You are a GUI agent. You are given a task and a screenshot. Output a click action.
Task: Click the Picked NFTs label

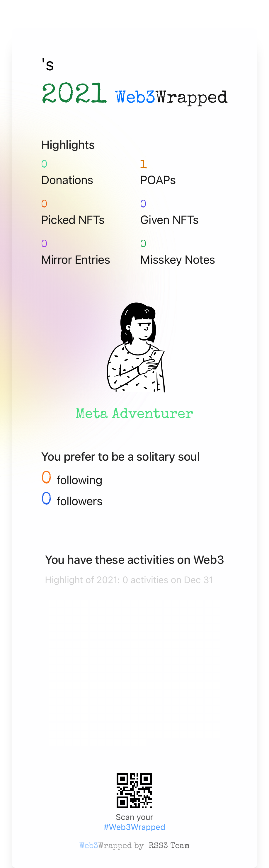tap(73, 220)
